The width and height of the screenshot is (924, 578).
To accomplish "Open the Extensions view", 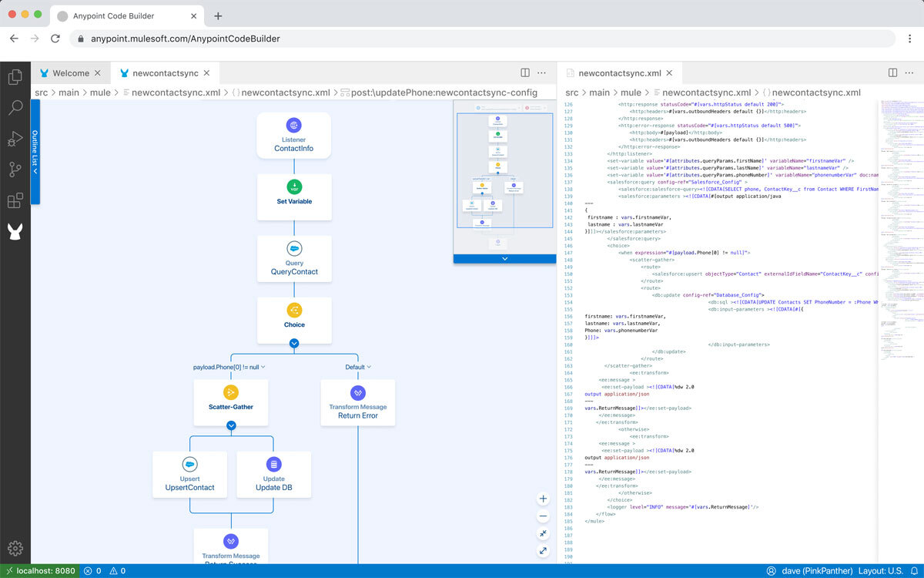I will point(15,201).
